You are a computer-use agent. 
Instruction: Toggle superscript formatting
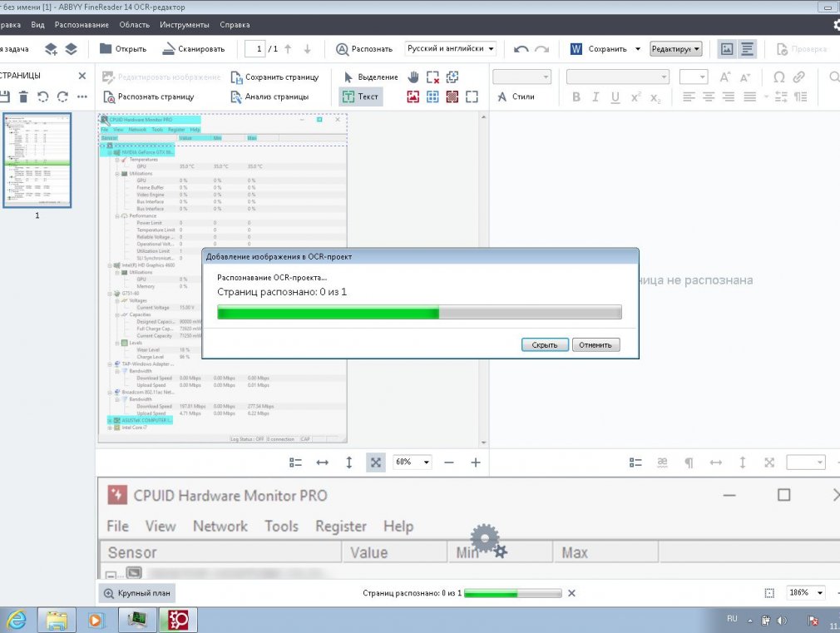tap(635, 96)
